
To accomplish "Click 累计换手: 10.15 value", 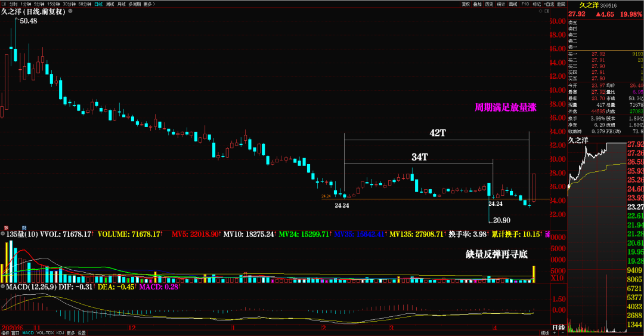I will (516, 234).
